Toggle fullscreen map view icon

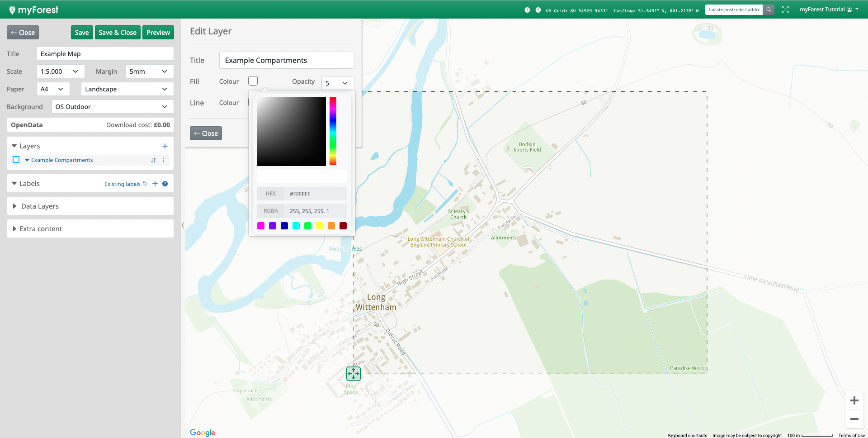[x=785, y=10]
